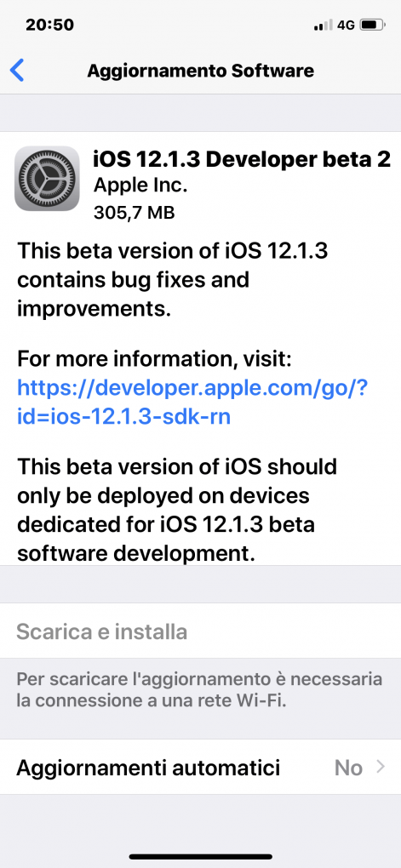Tap the battery icon in status bar
The width and height of the screenshot is (401, 868).
pos(373,25)
